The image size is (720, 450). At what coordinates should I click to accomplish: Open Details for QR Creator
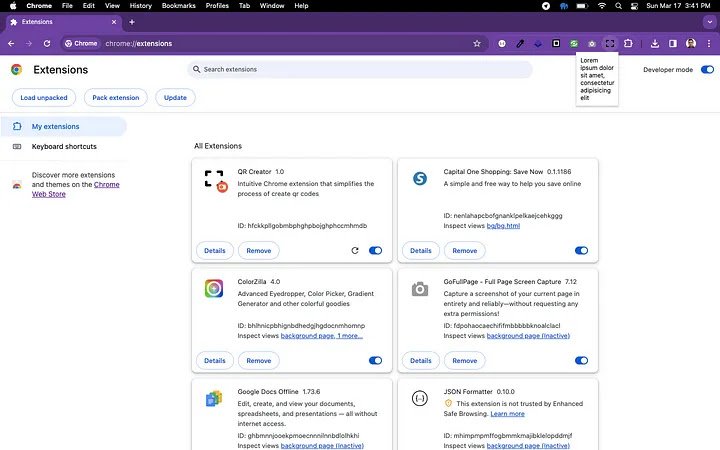[215, 251]
